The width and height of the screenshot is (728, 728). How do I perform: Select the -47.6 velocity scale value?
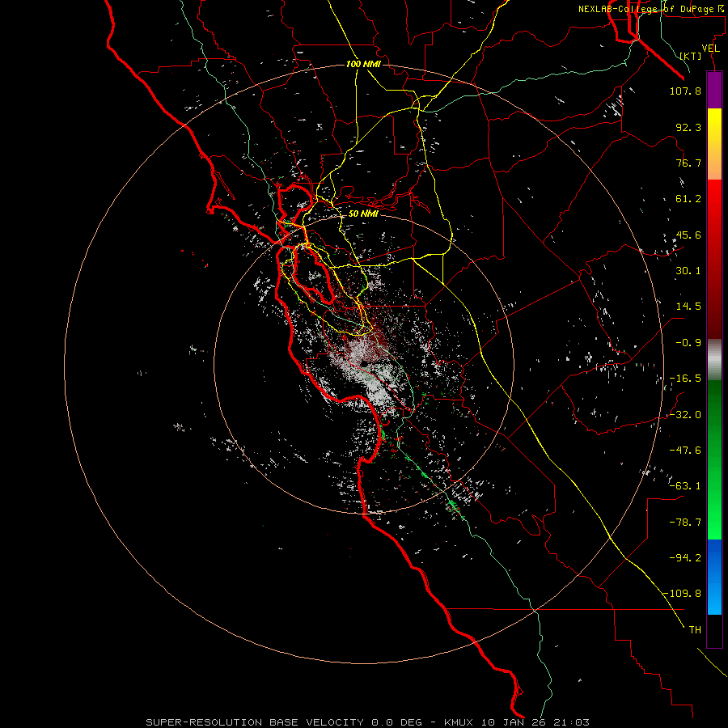(685, 451)
